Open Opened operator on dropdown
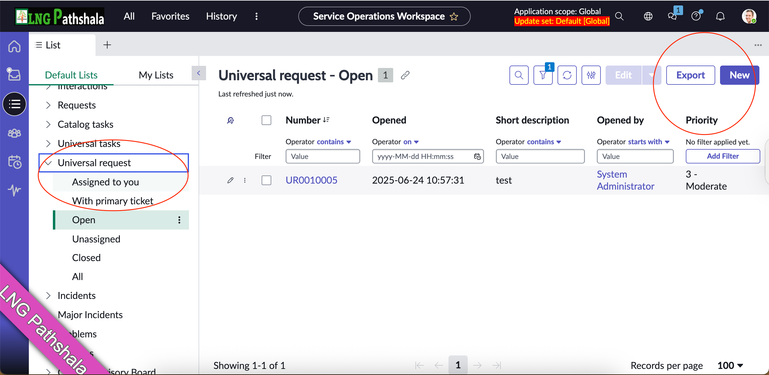The image size is (769, 375). click(411, 142)
